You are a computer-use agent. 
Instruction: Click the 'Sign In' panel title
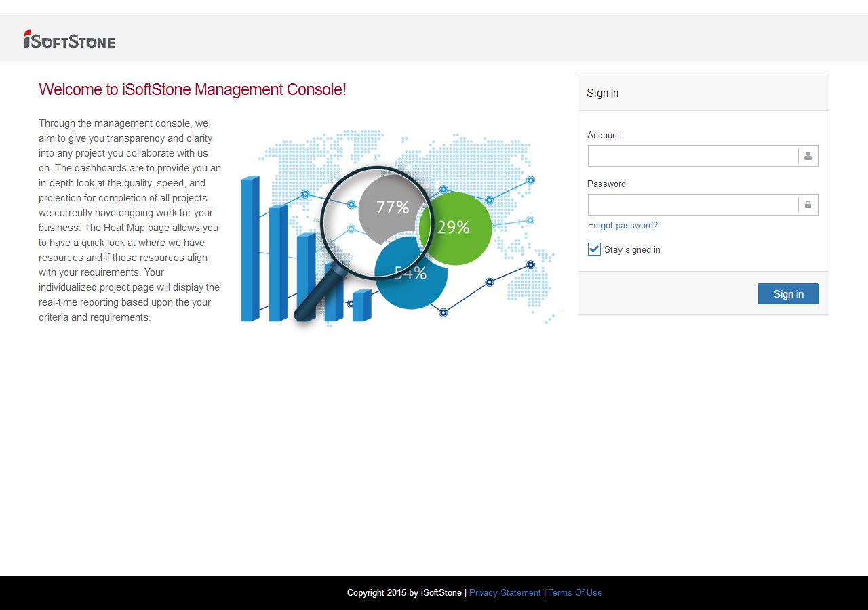(602, 94)
